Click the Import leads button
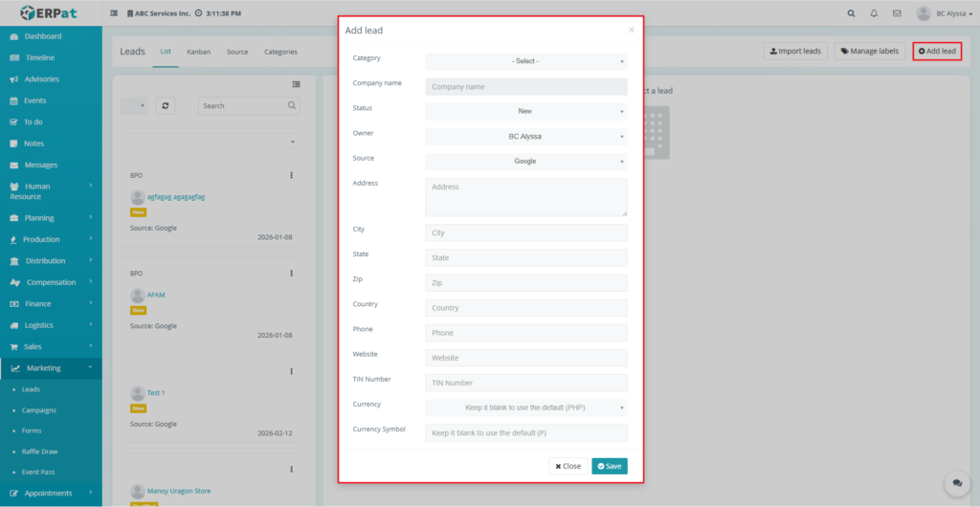The image size is (980, 507). (x=795, y=51)
